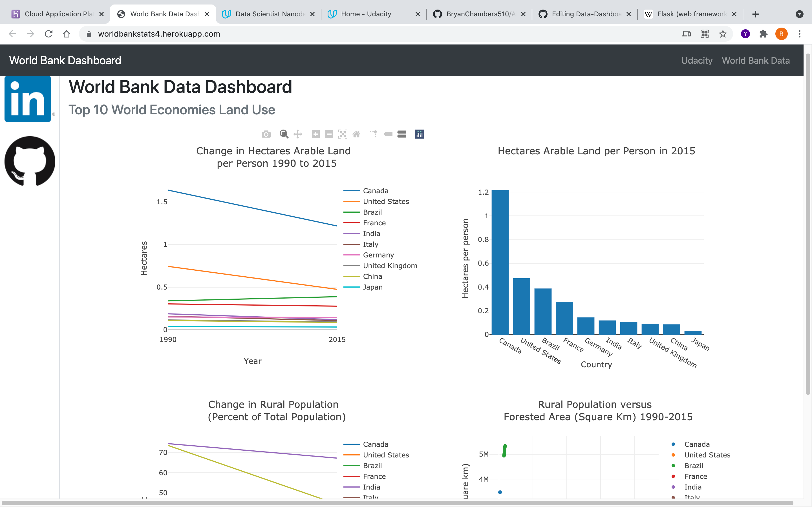Autoscale the chart axes
Screen dimensions: 812x507
tap(343, 134)
